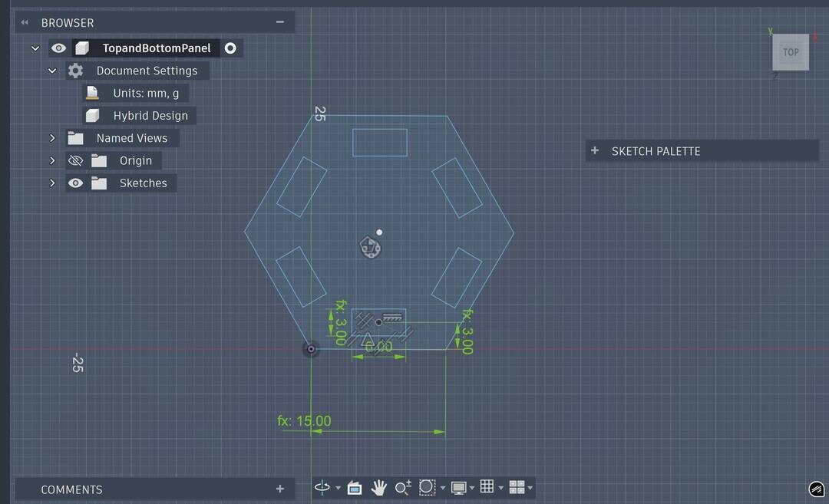Click the BROWSER panel title

click(68, 23)
